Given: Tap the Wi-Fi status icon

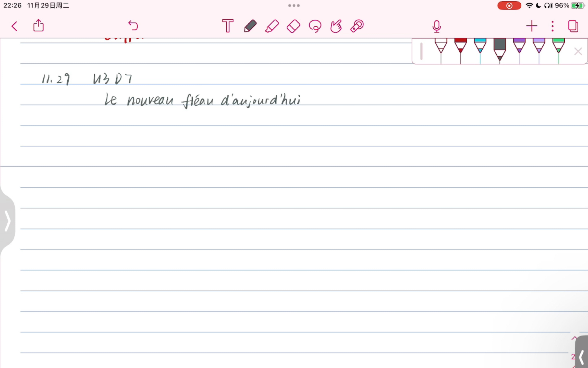Looking at the screenshot, I should click(530, 5).
